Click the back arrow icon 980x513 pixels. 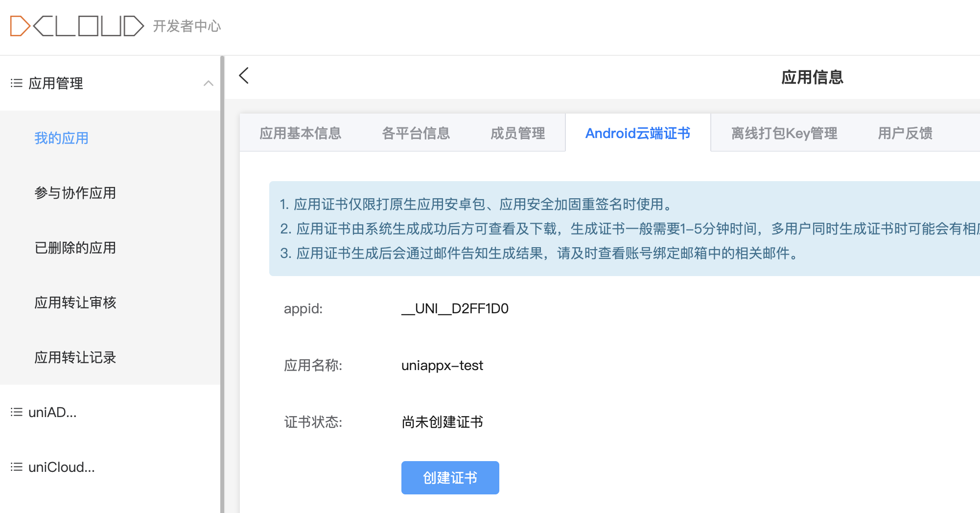pos(244,76)
